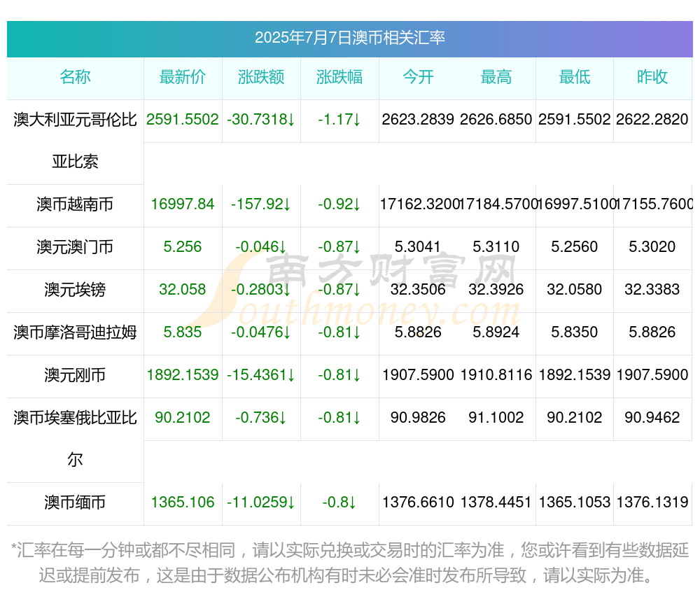Select change percent -1.17↓
Screen dimensions: 700x597
coord(339,119)
